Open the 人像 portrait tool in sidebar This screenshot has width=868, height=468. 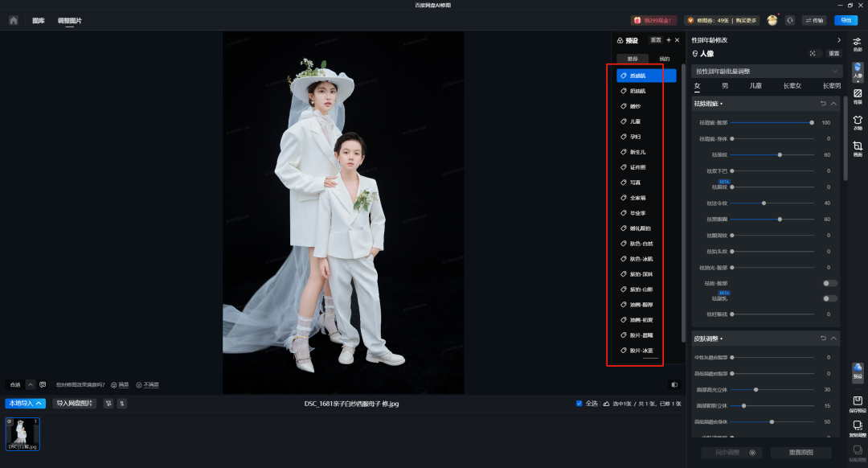pyautogui.click(x=858, y=71)
